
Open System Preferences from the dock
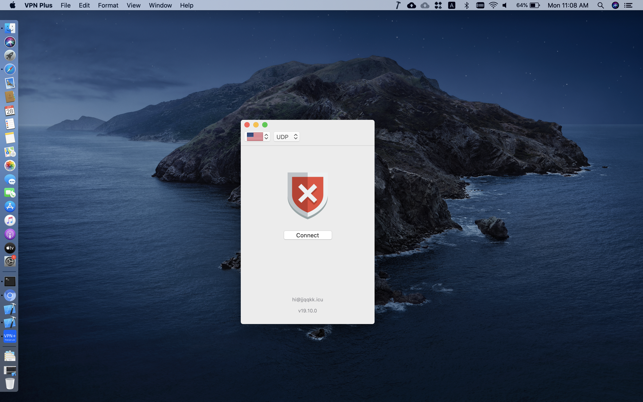coord(10,261)
